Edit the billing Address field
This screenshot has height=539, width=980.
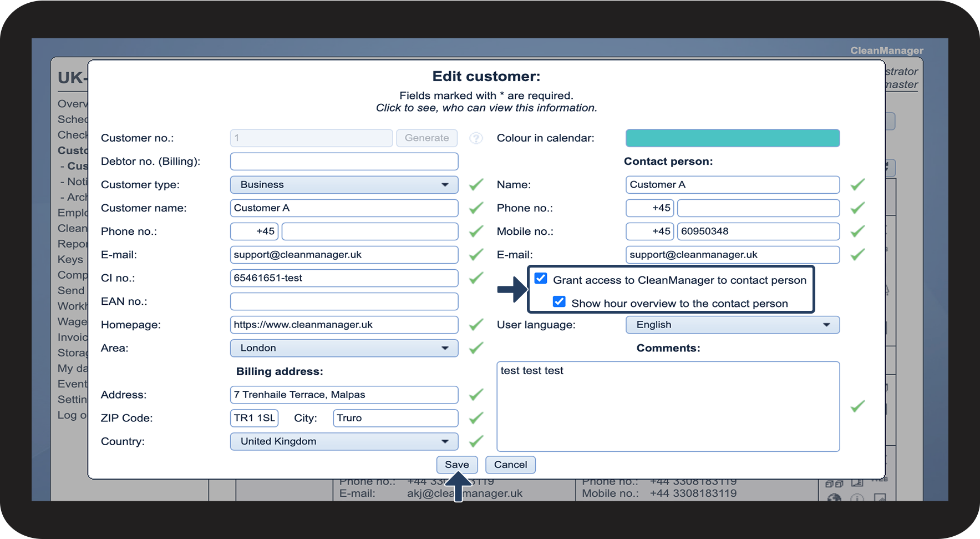(344, 395)
